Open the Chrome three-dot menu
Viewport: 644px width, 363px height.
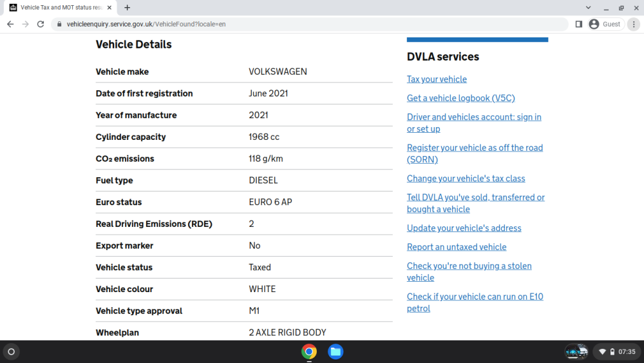634,25
